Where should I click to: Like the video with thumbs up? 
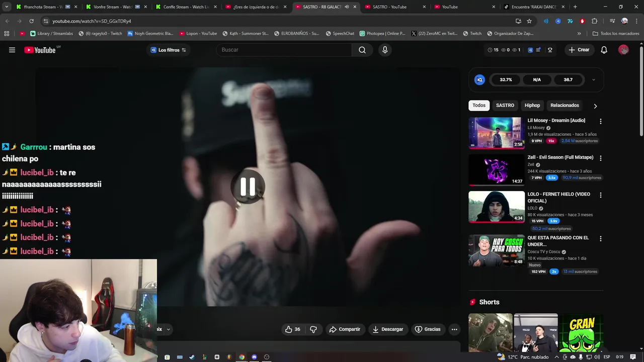292,329
